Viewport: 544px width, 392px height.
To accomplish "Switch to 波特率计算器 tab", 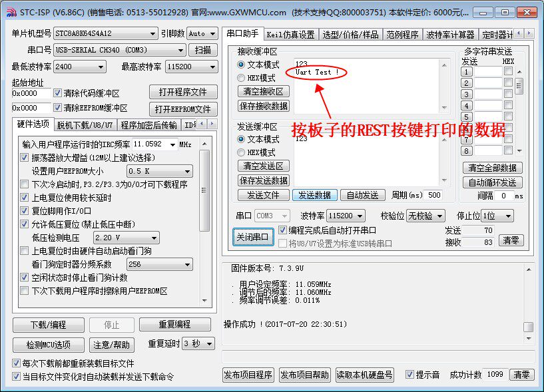I will (450, 35).
